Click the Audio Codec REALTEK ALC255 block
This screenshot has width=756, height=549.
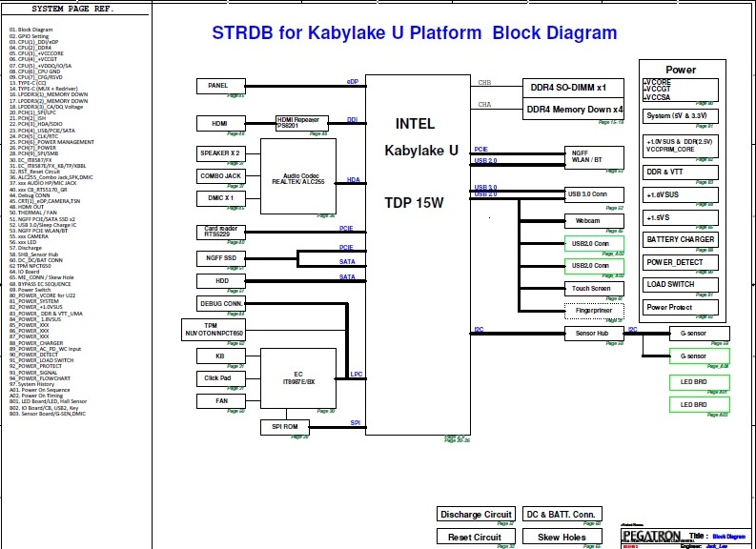[298, 176]
